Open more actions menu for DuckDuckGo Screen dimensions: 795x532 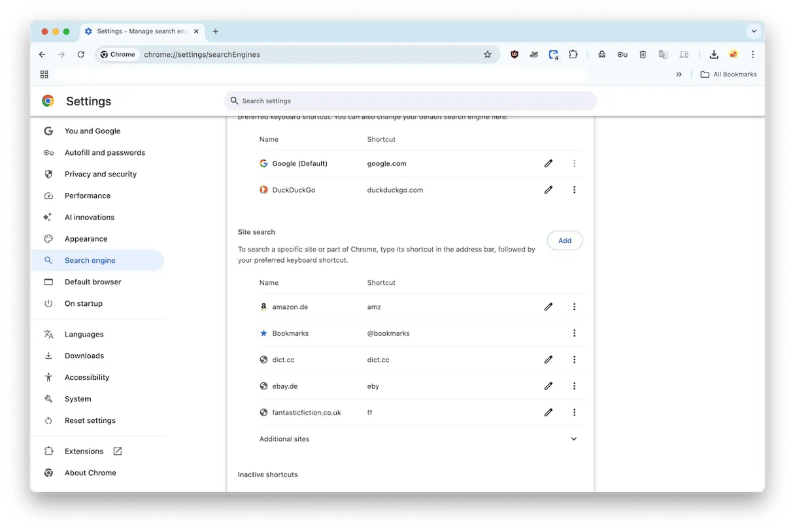574,190
